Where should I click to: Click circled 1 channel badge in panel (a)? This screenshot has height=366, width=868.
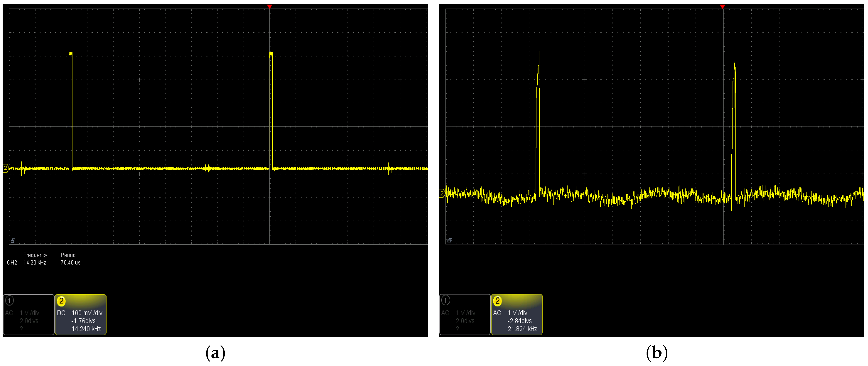tap(10, 300)
